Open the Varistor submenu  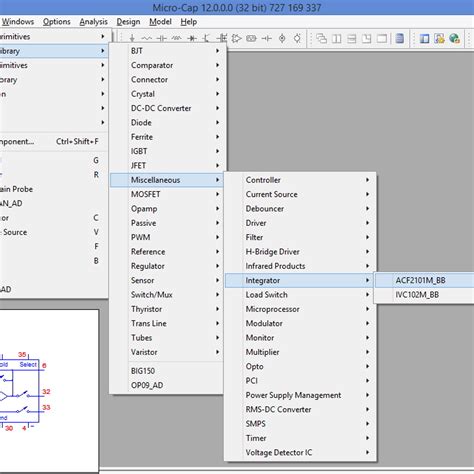(x=168, y=352)
